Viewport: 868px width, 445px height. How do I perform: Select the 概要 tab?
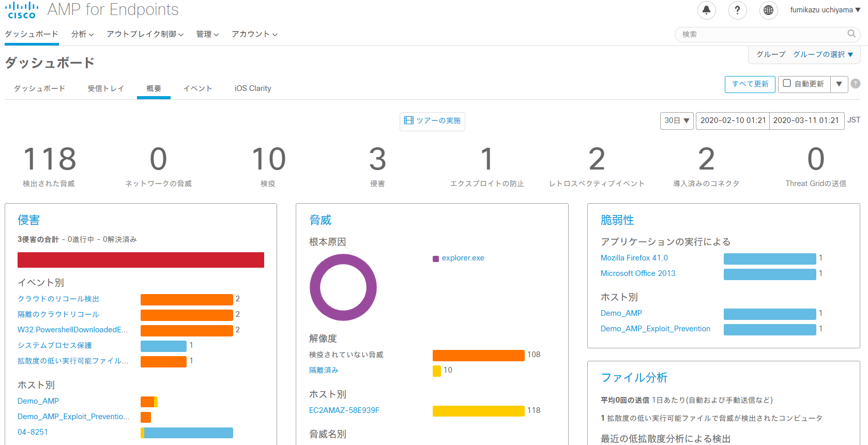(x=154, y=88)
